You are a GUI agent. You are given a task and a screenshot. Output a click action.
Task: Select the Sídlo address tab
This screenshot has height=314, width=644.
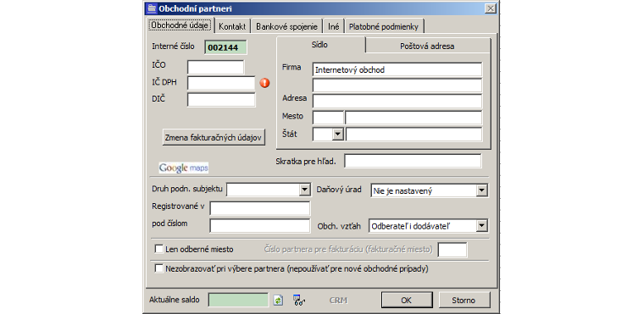point(320,45)
